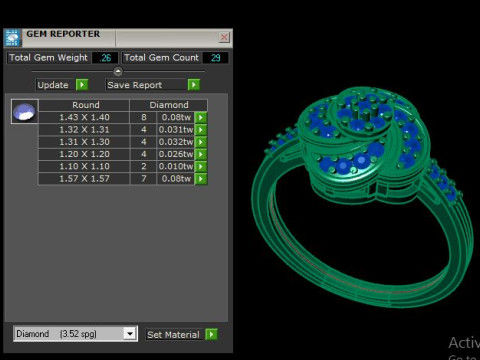Screen dimensions: 480x360
Task: Click the Total Gem Weight label
Action: [48, 58]
